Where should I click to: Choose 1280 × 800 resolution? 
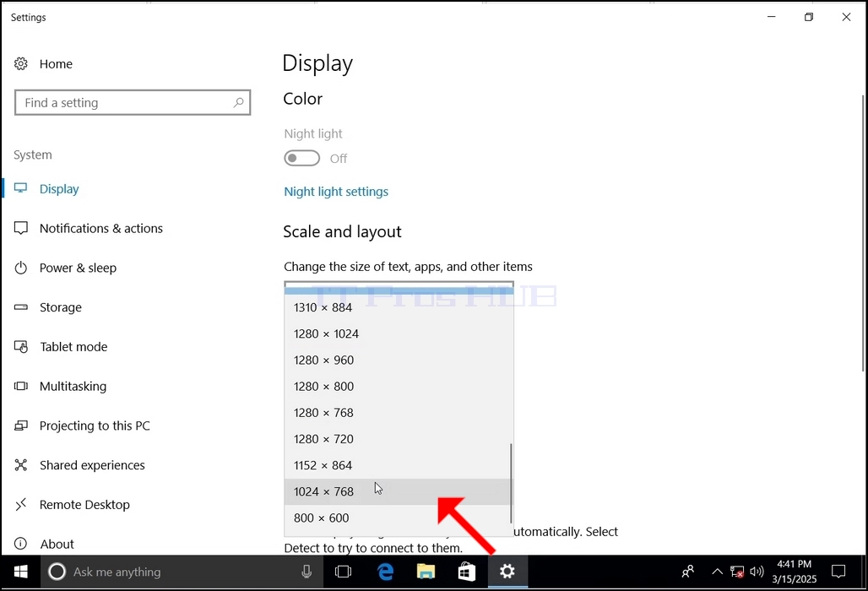pyautogui.click(x=399, y=386)
